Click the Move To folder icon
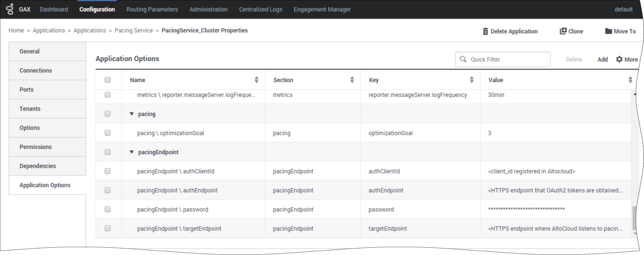644x255 pixels. tap(608, 31)
